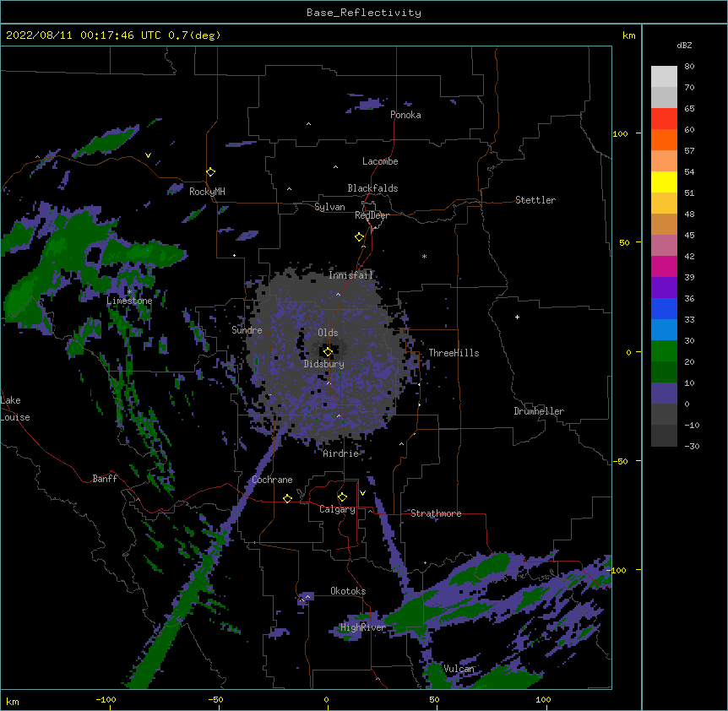
Task: Click the Limestone label
Action: tap(129, 301)
